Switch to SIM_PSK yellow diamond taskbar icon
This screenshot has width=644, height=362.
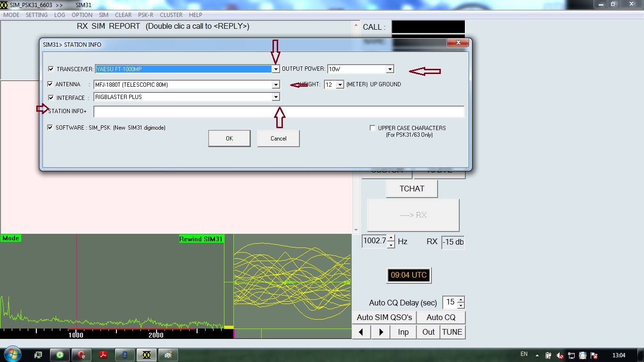(x=147, y=355)
